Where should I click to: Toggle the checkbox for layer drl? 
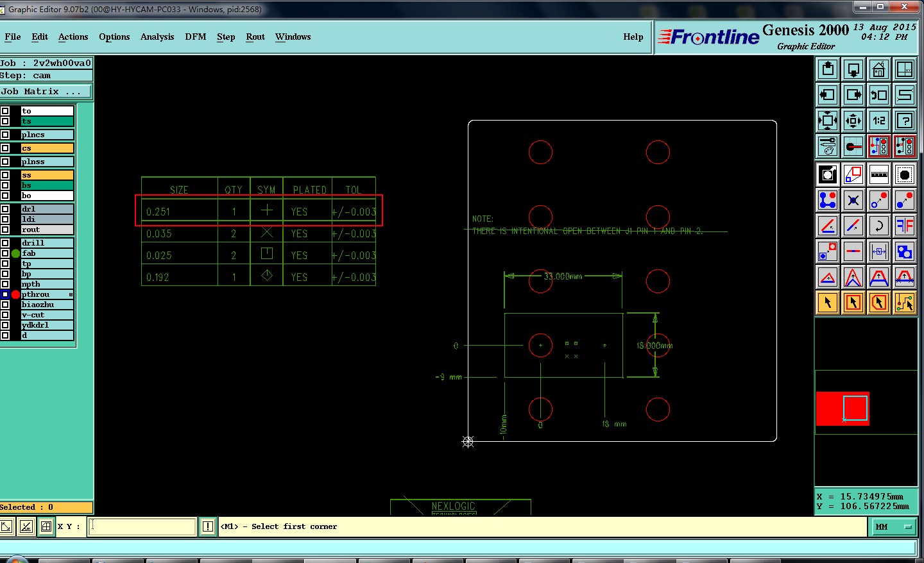(x=5, y=209)
